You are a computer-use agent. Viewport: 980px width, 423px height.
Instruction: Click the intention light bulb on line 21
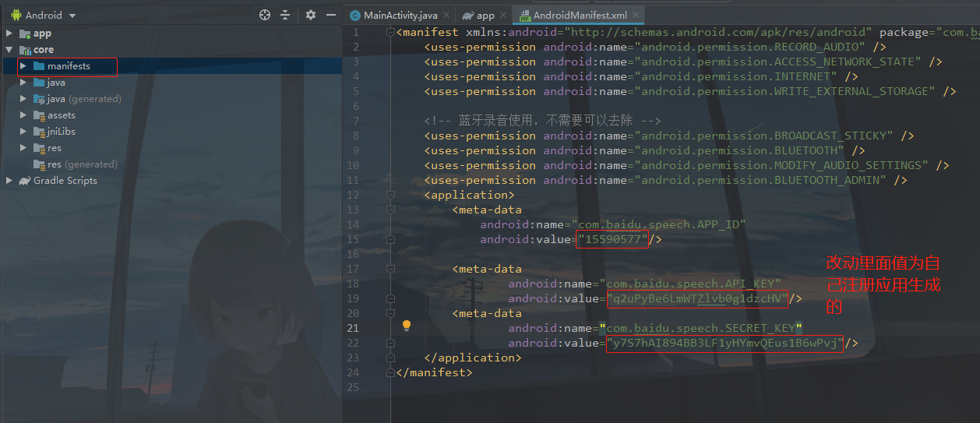click(x=406, y=326)
